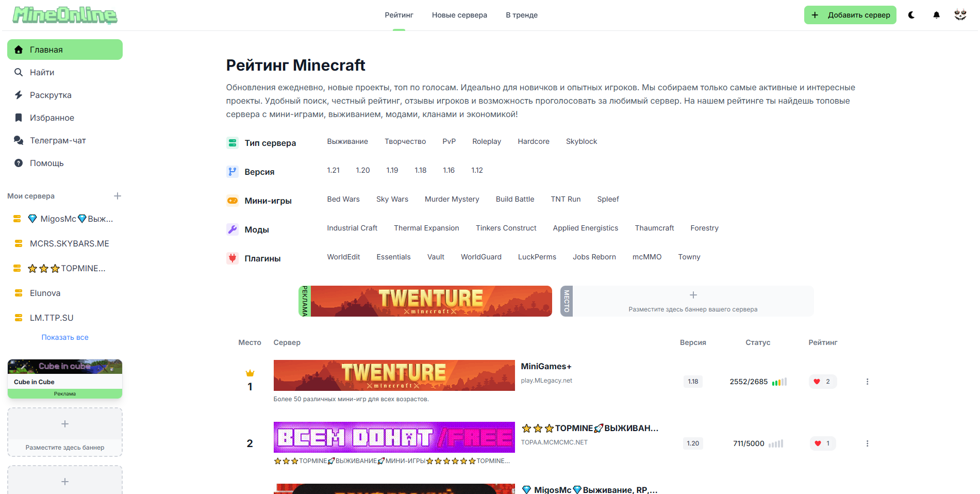980x494 pixels.
Task: Toggle dark mode with the moon icon
Action: pos(912,15)
